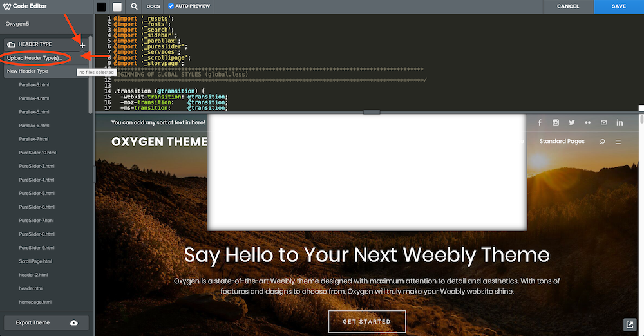Click the cloud download icon on Export Theme
Viewport: 644px width, 336px height.
74,323
